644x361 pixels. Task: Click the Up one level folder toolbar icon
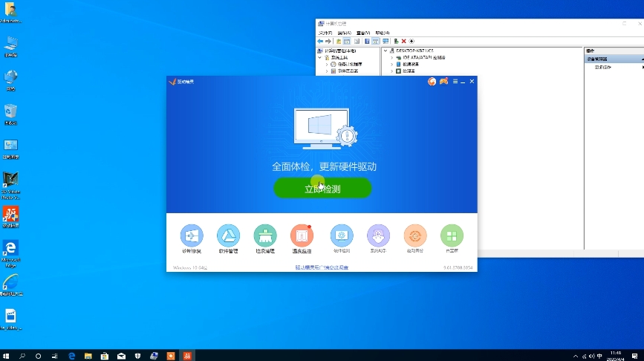click(339, 41)
